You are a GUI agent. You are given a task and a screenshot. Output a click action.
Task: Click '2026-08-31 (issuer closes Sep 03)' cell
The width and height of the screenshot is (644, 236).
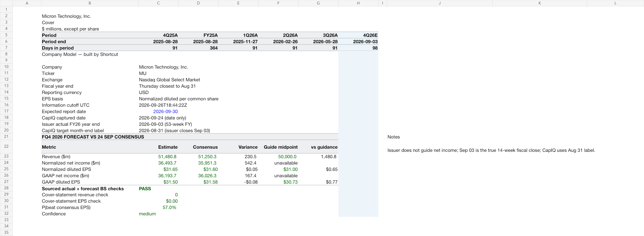click(175, 131)
